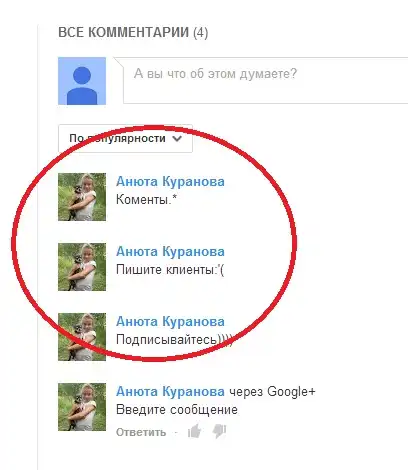Click the 'Подписывайтесь))))' comment text
Image resolution: width=408 pixels, height=470 pixels.
[x=174, y=340]
